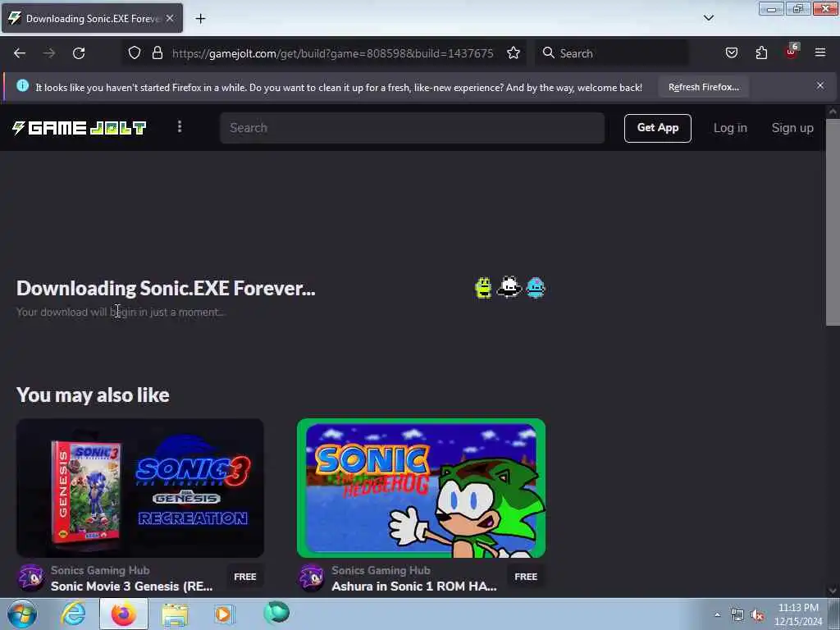Click Sonics Gaming Hub avatar under Sonic Movie 3

tap(31, 577)
